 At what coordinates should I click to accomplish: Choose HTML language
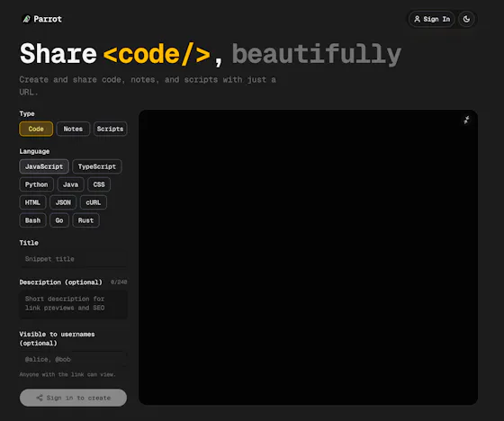point(32,202)
